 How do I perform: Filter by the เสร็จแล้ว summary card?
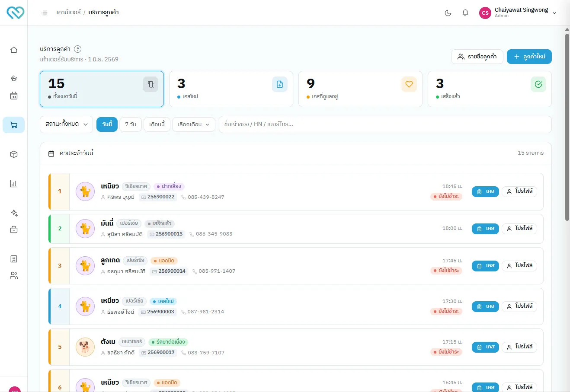pyautogui.click(x=490, y=89)
